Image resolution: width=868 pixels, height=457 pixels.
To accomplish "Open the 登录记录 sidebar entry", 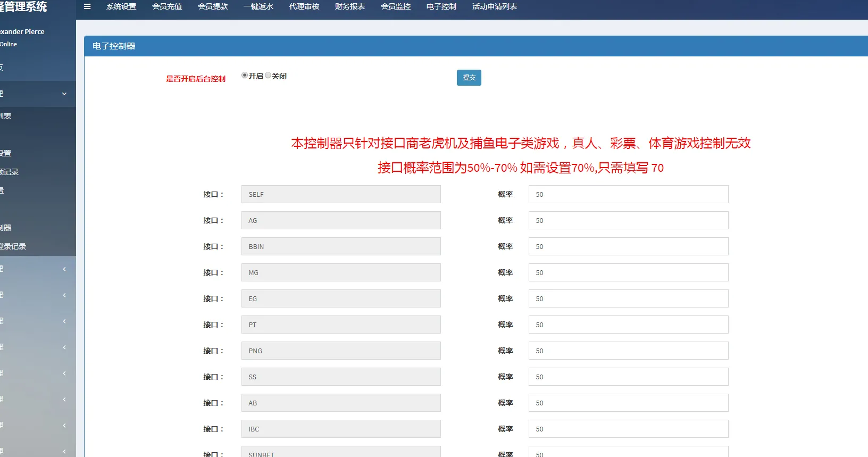I will pos(14,246).
